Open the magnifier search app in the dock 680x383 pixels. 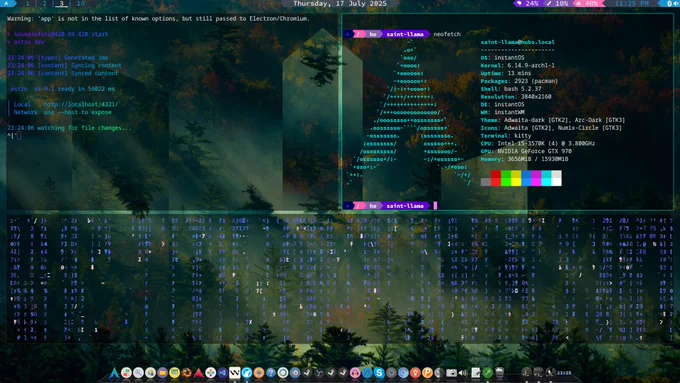[x=138, y=373]
